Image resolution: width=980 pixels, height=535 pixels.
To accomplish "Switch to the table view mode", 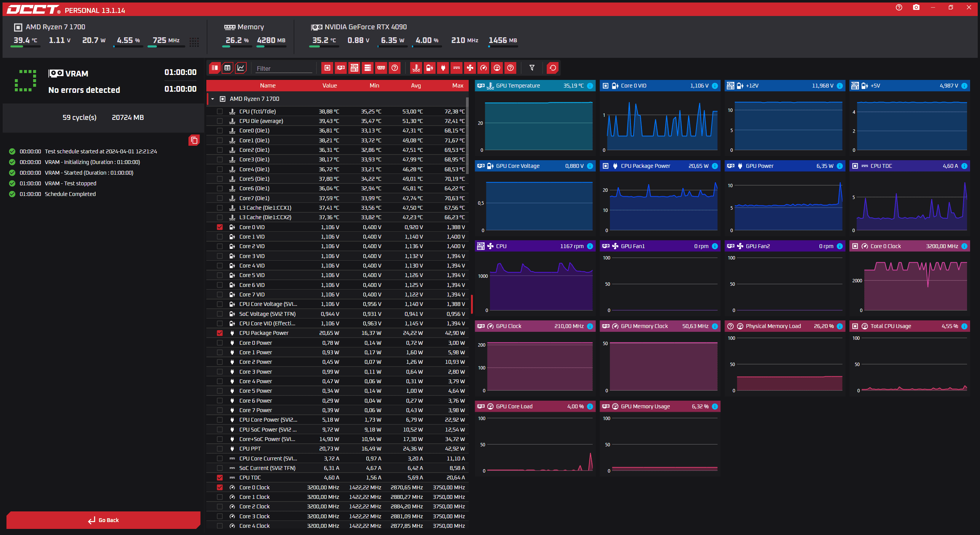I will pyautogui.click(x=227, y=68).
